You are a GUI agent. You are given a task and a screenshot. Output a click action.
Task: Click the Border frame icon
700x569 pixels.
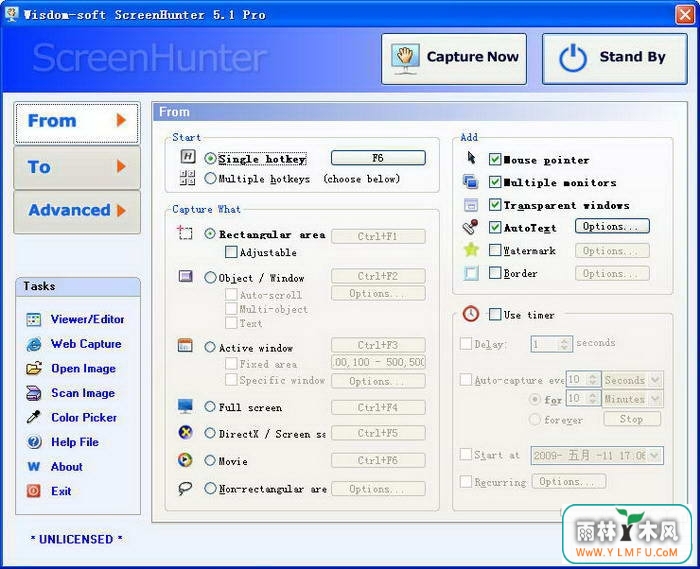(471, 273)
